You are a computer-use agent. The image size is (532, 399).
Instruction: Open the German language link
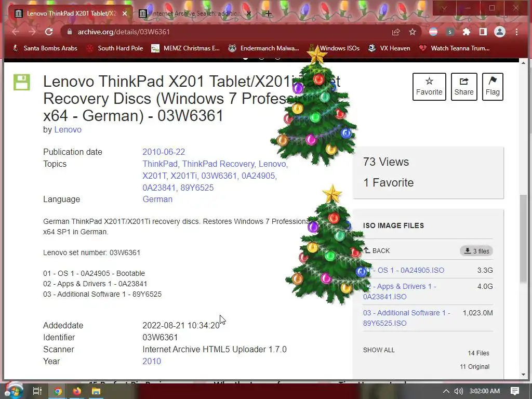pos(157,199)
